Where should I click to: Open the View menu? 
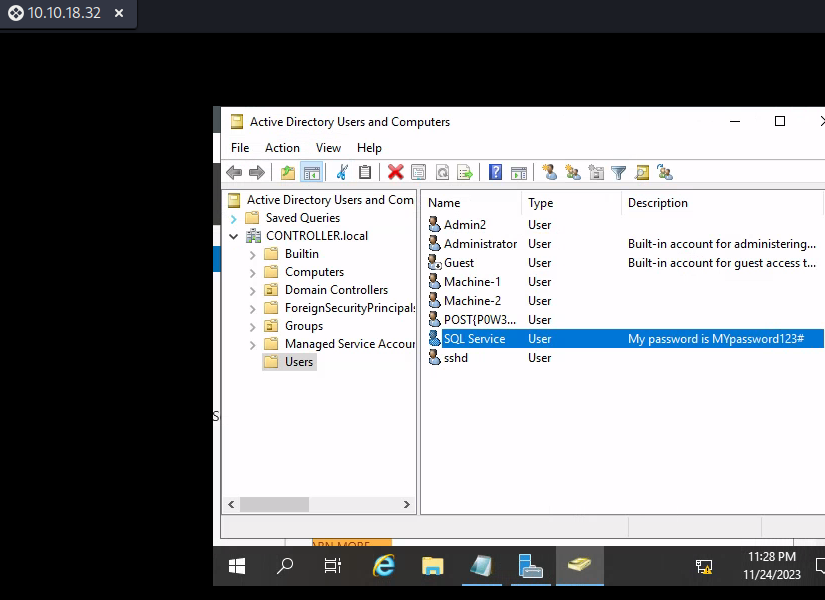coord(328,148)
